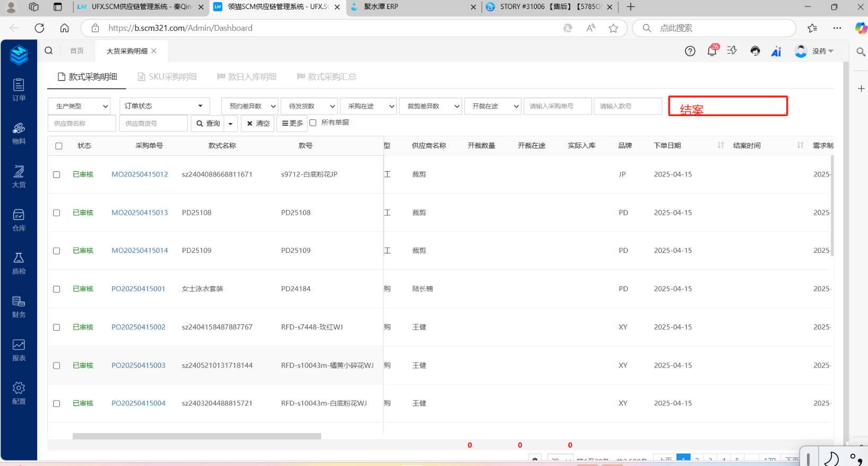Open the 物料 materials sidebar icon

[x=19, y=133]
